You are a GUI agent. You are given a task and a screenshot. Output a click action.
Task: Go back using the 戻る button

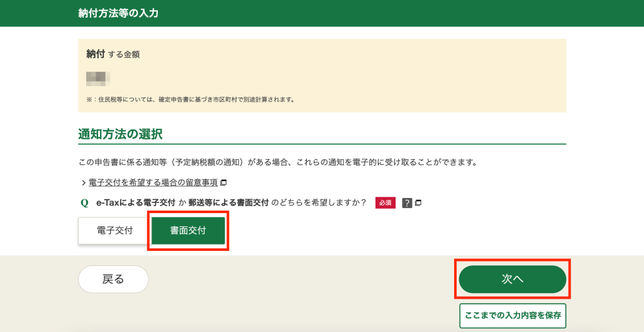[113, 279]
